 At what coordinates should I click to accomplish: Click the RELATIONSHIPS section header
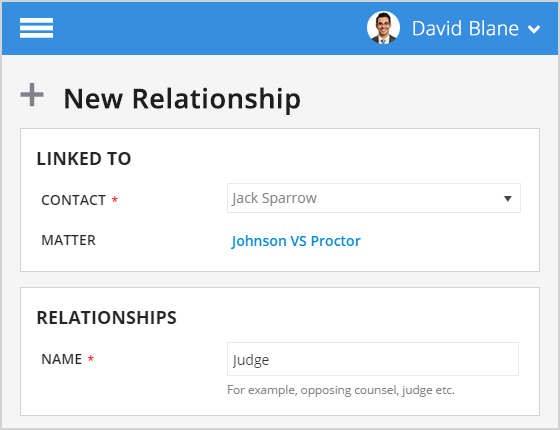[106, 318]
